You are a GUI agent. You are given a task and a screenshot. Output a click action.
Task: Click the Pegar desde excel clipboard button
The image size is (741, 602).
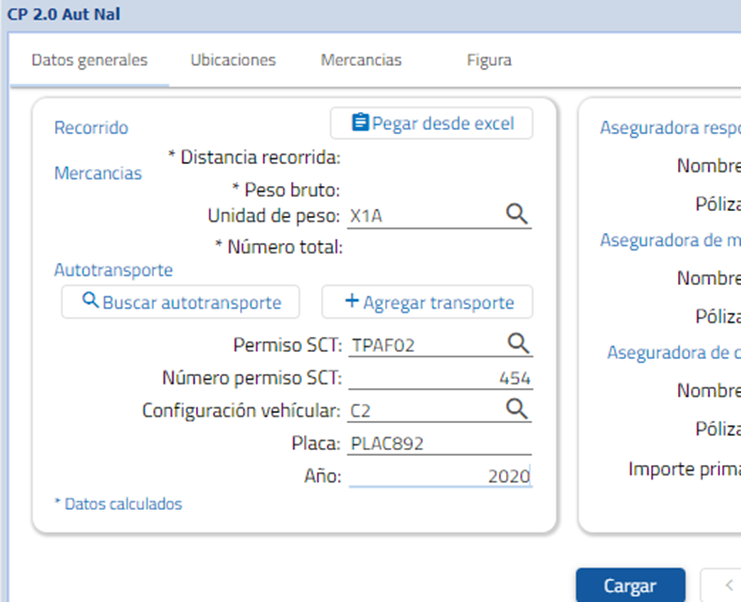(431, 123)
